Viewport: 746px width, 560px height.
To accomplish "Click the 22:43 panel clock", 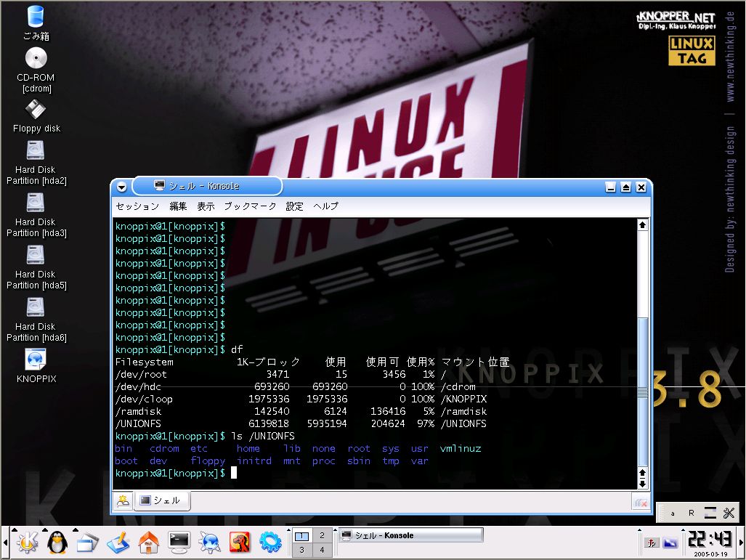I will click(710, 539).
